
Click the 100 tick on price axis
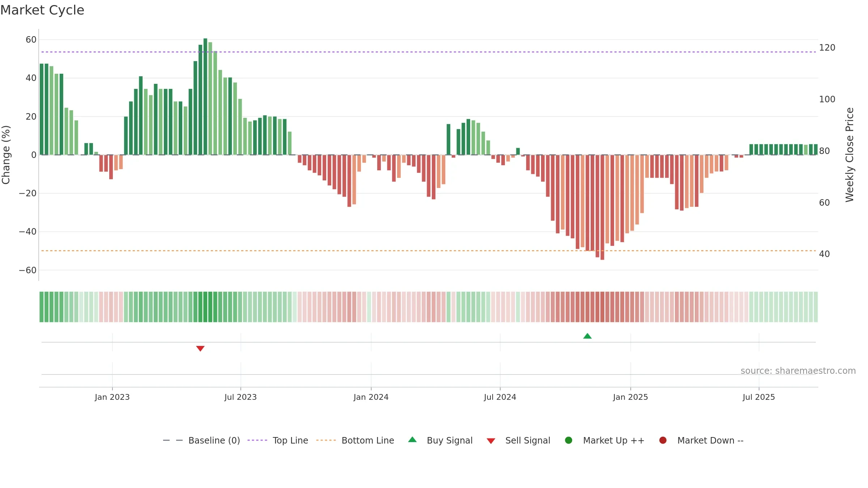click(827, 99)
